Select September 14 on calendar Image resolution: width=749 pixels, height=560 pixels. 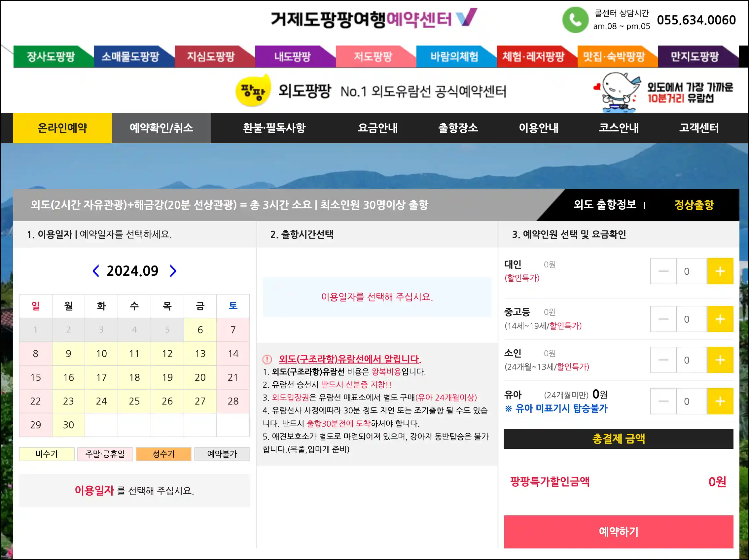(233, 354)
